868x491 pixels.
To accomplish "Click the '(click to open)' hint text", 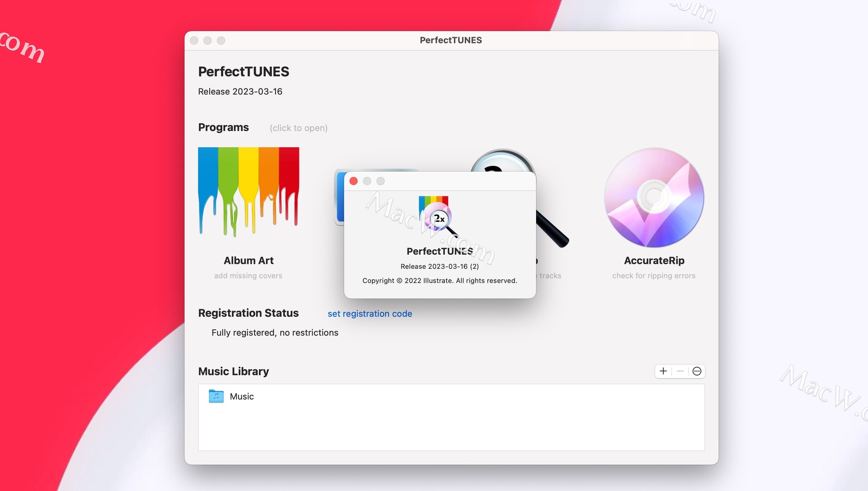I will pos(298,128).
